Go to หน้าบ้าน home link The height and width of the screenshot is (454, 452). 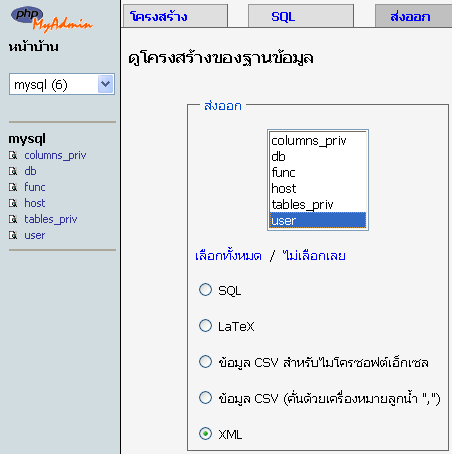point(34,47)
